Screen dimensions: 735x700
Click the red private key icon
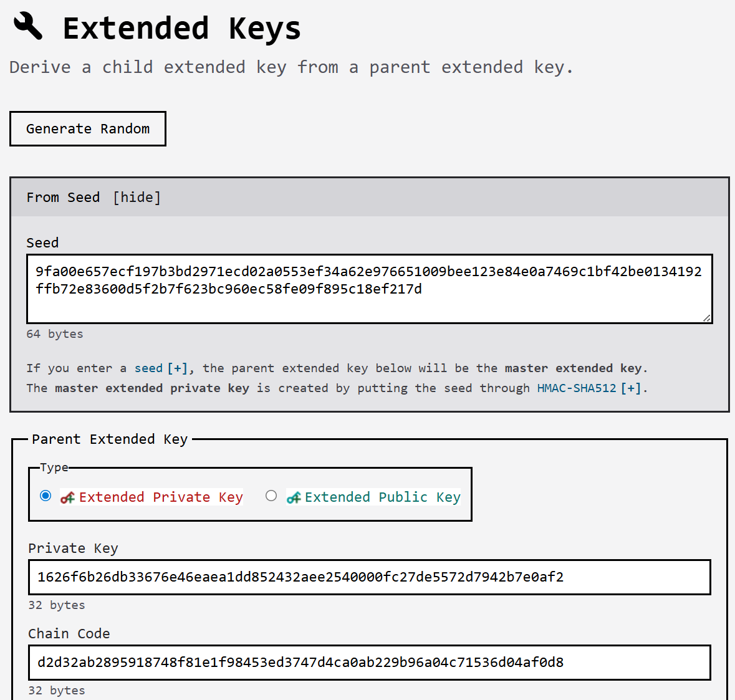coord(67,497)
